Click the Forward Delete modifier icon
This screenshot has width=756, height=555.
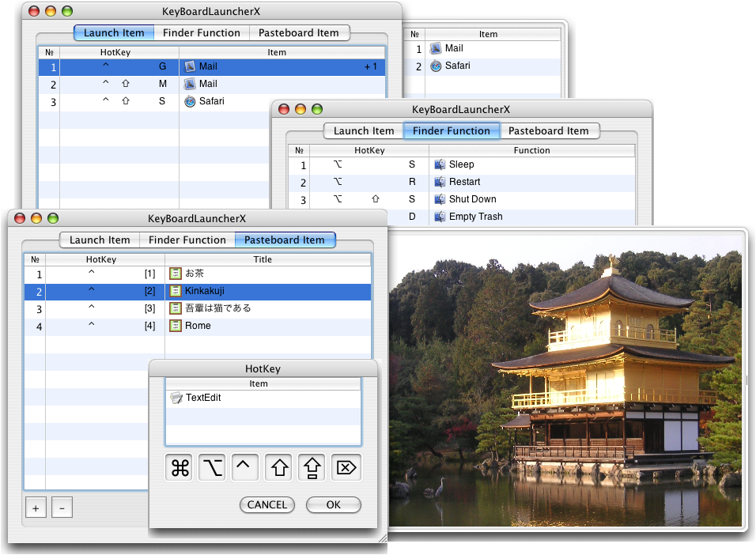click(x=346, y=466)
